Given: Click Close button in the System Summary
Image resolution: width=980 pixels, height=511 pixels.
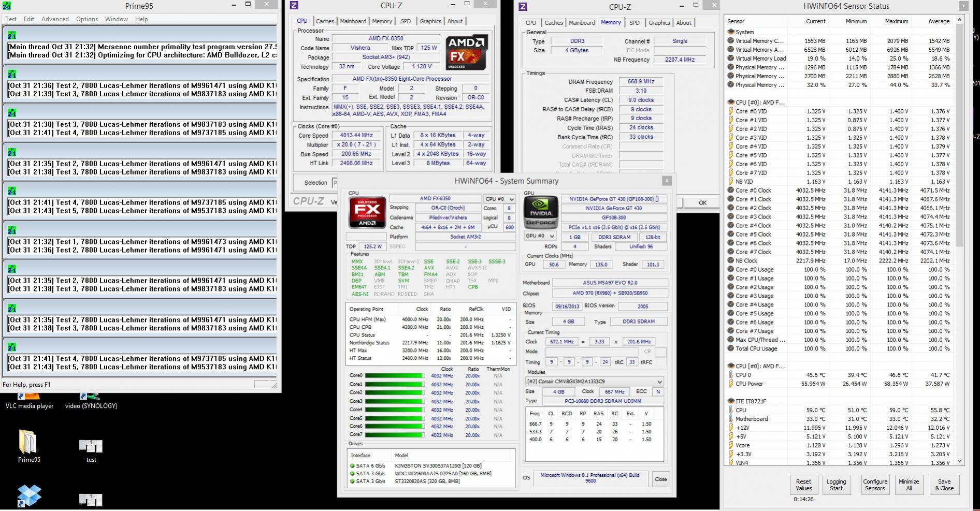Looking at the screenshot, I should (x=661, y=479).
